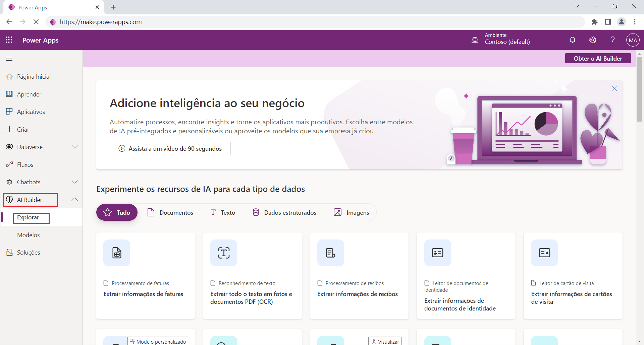This screenshot has width=644, height=345.
Task: Click the receipt processing card icon
Action: (x=331, y=253)
